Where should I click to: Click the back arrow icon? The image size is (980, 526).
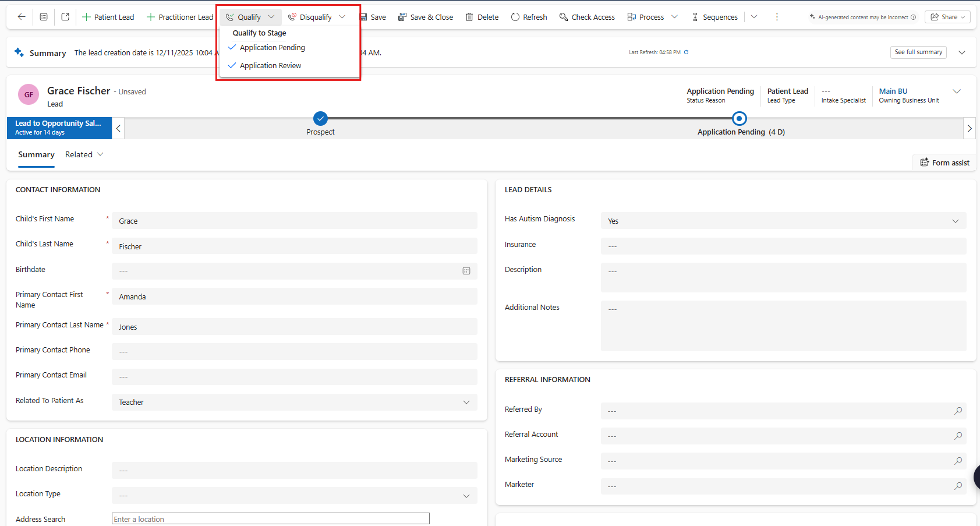point(22,17)
